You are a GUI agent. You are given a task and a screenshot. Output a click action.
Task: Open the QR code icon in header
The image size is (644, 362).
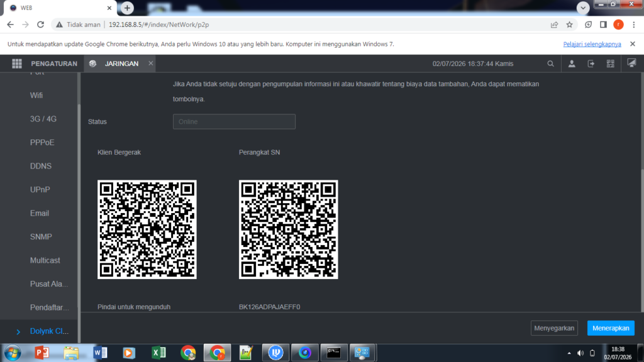[x=610, y=63]
